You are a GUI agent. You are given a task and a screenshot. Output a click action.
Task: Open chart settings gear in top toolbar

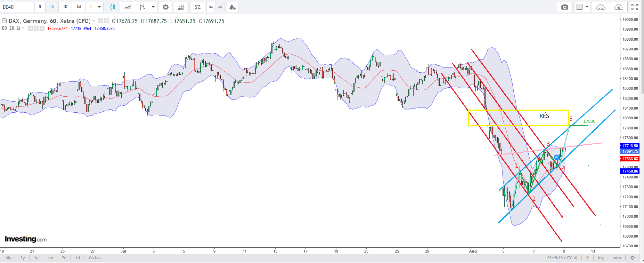click(x=165, y=7)
